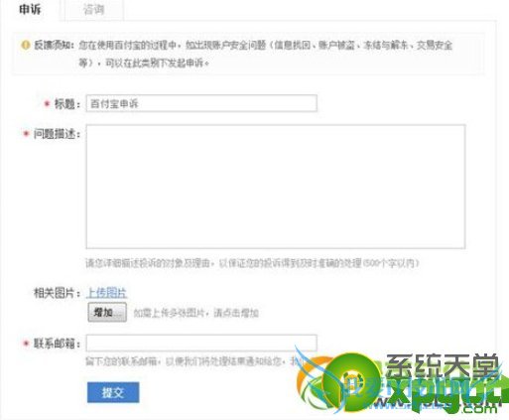Click the 系统天堂 green watermark logo
Screen dimensions: 509x420
402,382
